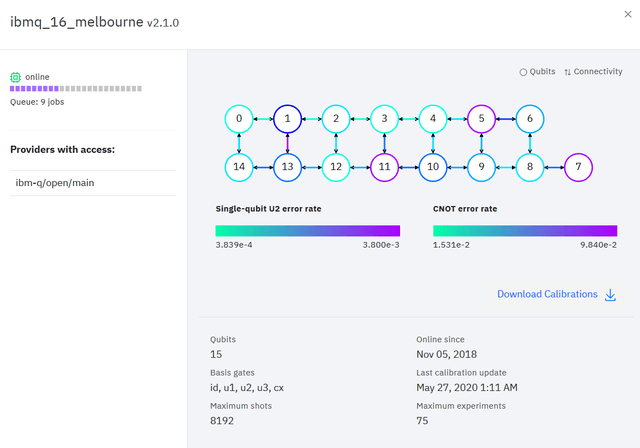Click the green online chip status icon
Screen dimensions: 640x448
(x=16, y=77)
